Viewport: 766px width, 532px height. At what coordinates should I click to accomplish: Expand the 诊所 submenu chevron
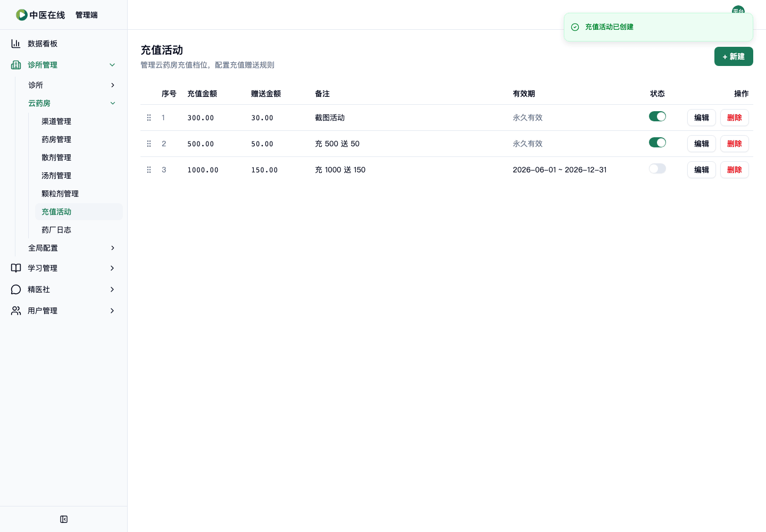click(x=112, y=85)
